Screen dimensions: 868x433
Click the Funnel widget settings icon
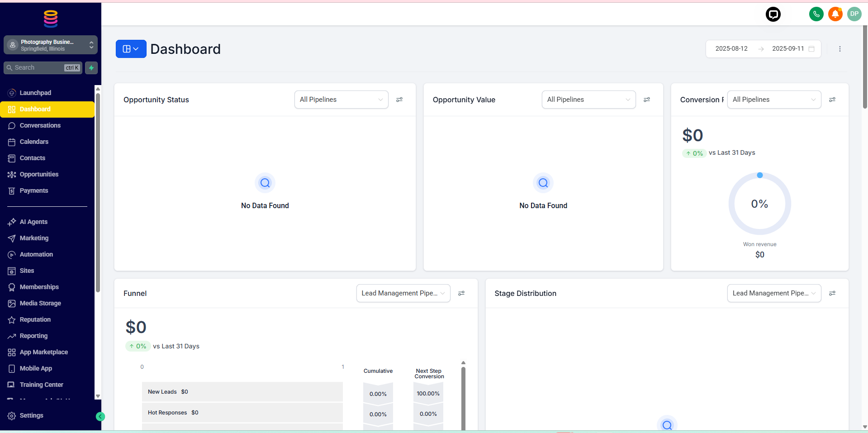point(461,293)
